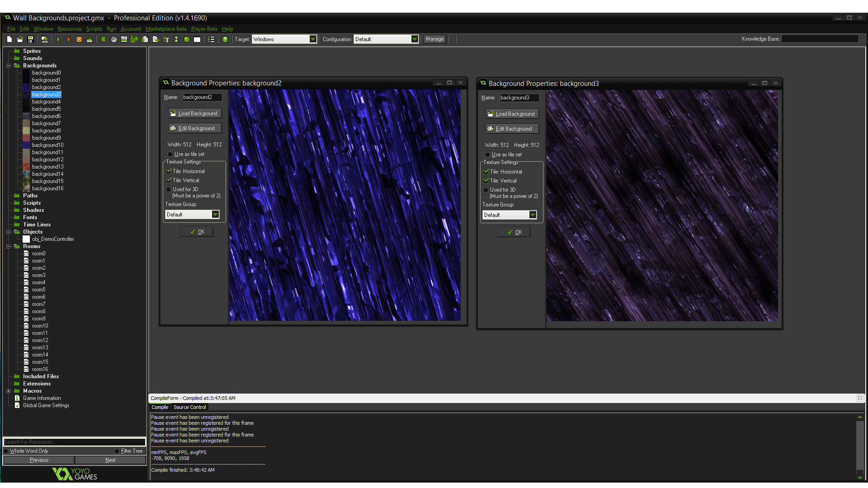Open the Texture Group dropdown for background2
The height and width of the screenshot is (488, 868).
(x=216, y=214)
